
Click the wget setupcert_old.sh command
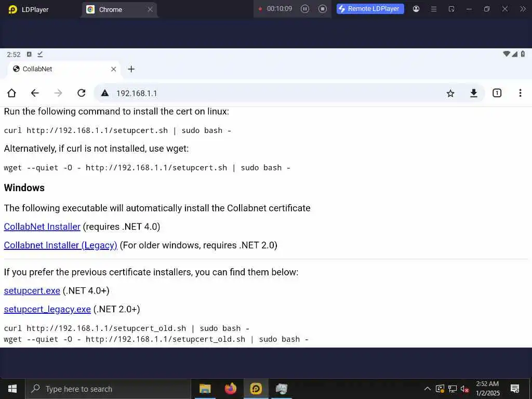pos(156,339)
